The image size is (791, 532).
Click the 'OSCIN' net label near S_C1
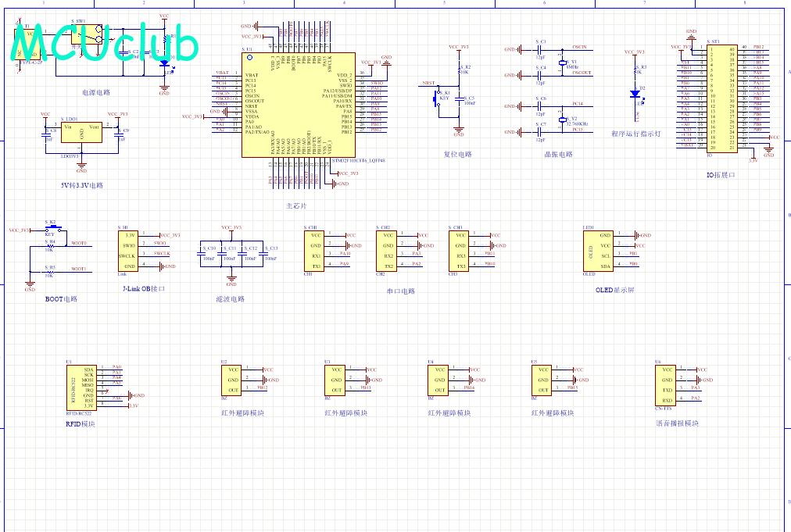[x=579, y=47]
